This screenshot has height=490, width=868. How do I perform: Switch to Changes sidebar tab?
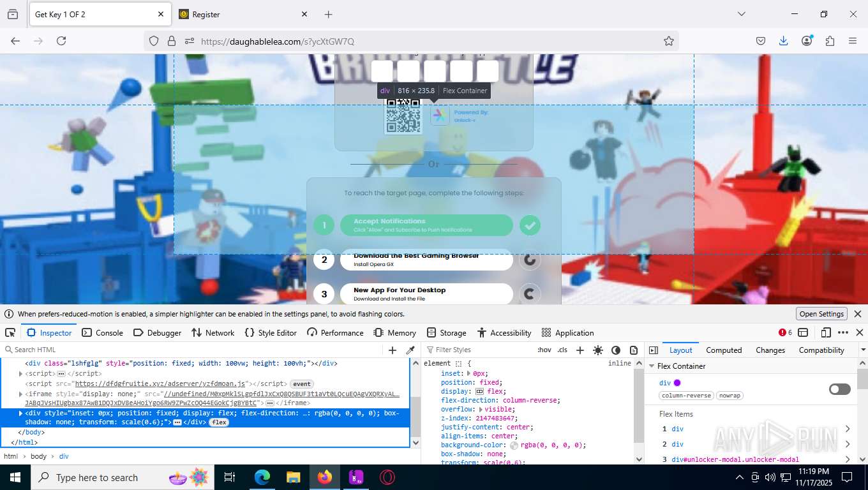point(770,350)
